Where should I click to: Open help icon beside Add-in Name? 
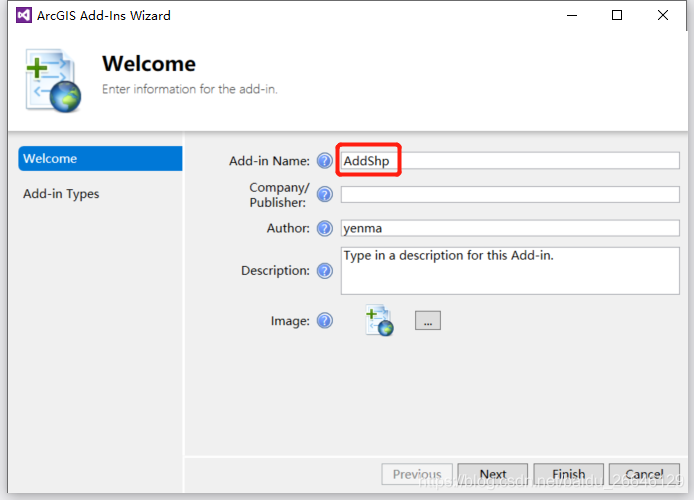(325, 161)
